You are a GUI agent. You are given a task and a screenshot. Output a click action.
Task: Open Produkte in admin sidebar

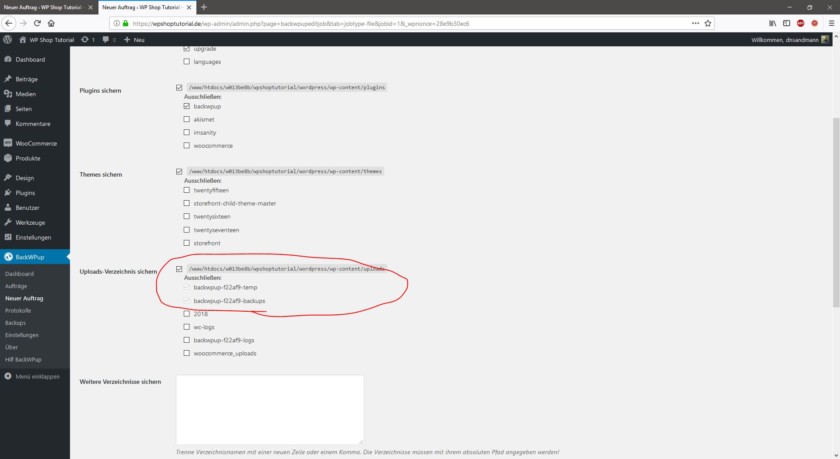[28, 158]
